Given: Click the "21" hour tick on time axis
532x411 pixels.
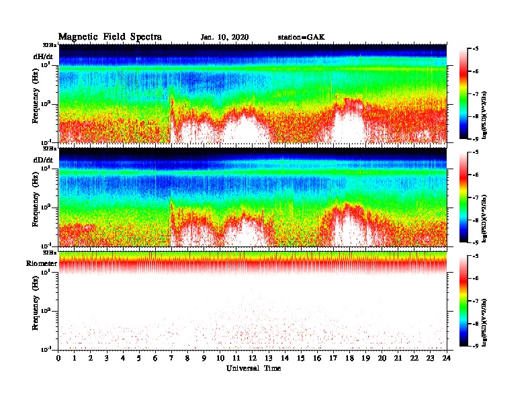Looking at the screenshot, I should [x=398, y=359].
